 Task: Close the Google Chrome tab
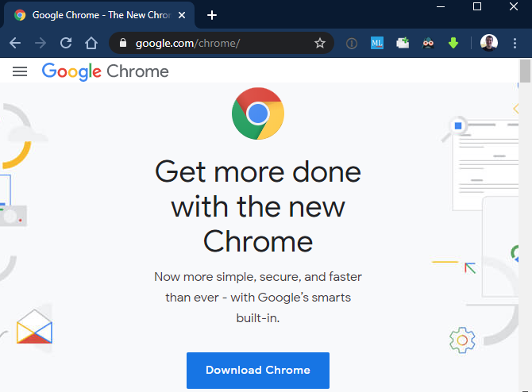tap(182, 15)
